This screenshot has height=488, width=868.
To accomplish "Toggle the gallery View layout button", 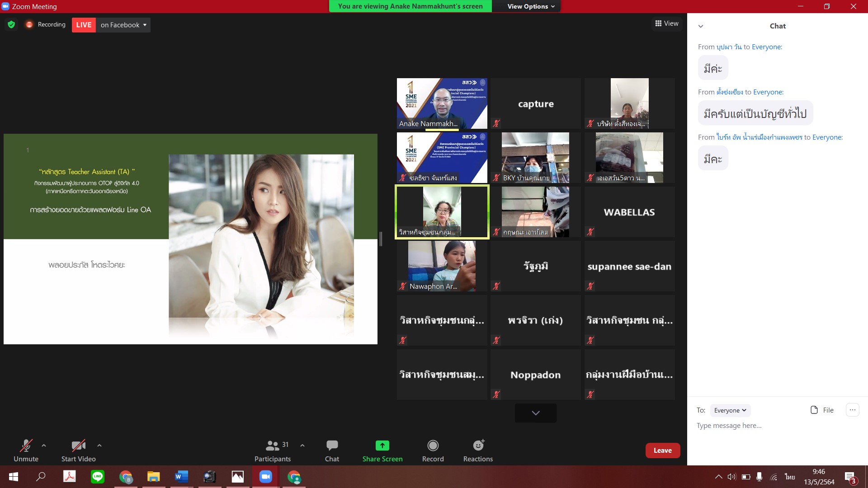I will [666, 23].
